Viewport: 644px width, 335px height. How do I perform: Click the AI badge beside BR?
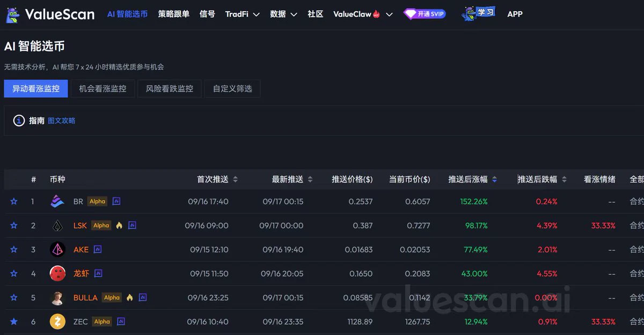coord(116,201)
